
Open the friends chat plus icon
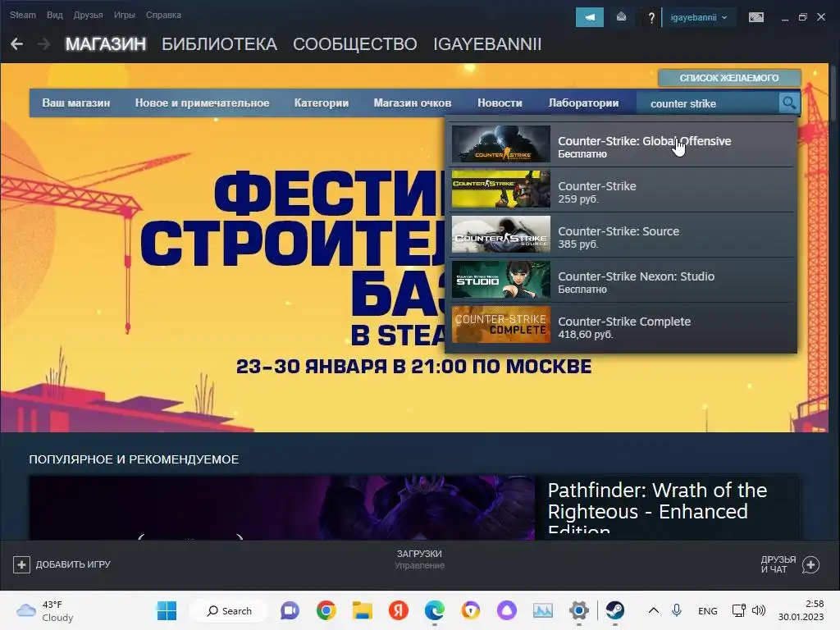pyautogui.click(x=810, y=564)
